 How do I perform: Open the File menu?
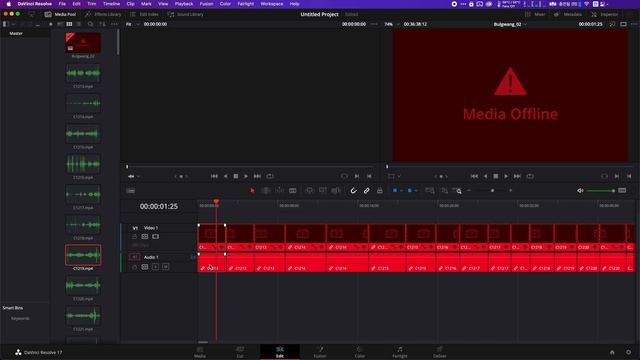click(62, 4)
